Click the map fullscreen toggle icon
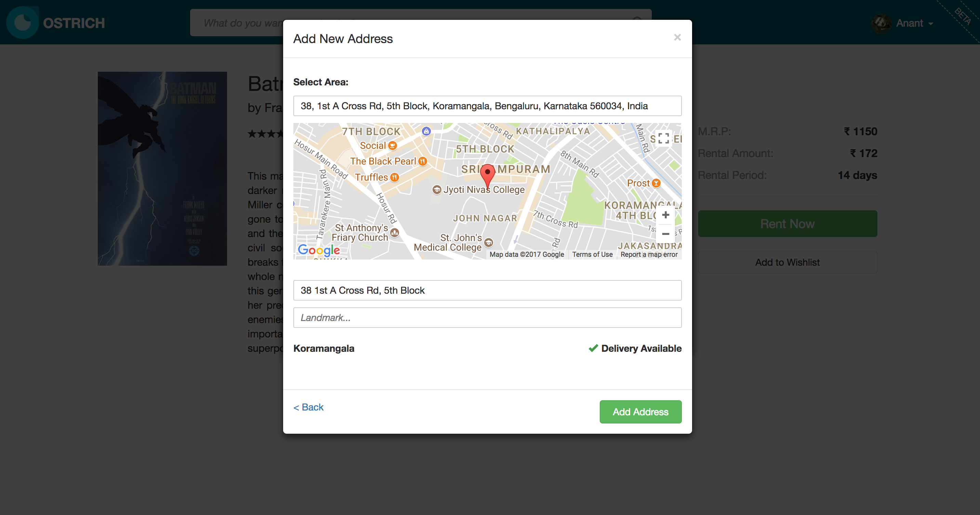This screenshot has height=515, width=980. click(663, 138)
